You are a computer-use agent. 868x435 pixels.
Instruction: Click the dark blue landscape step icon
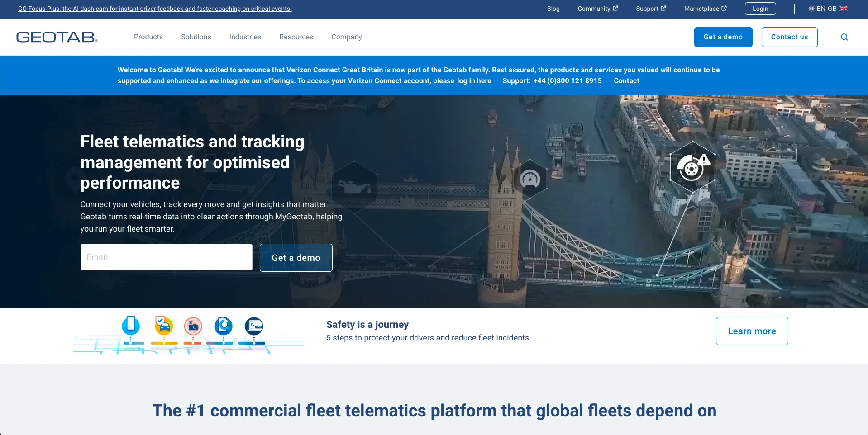[254, 326]
